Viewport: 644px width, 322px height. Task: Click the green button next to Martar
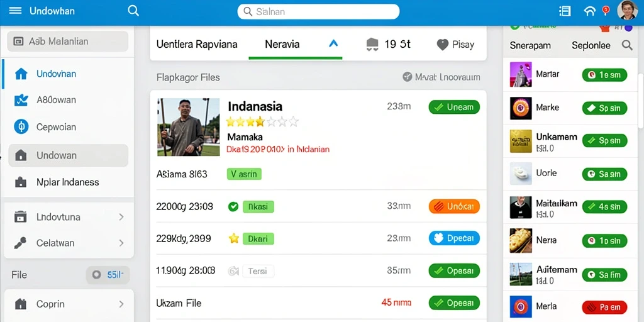coord(604,75)
